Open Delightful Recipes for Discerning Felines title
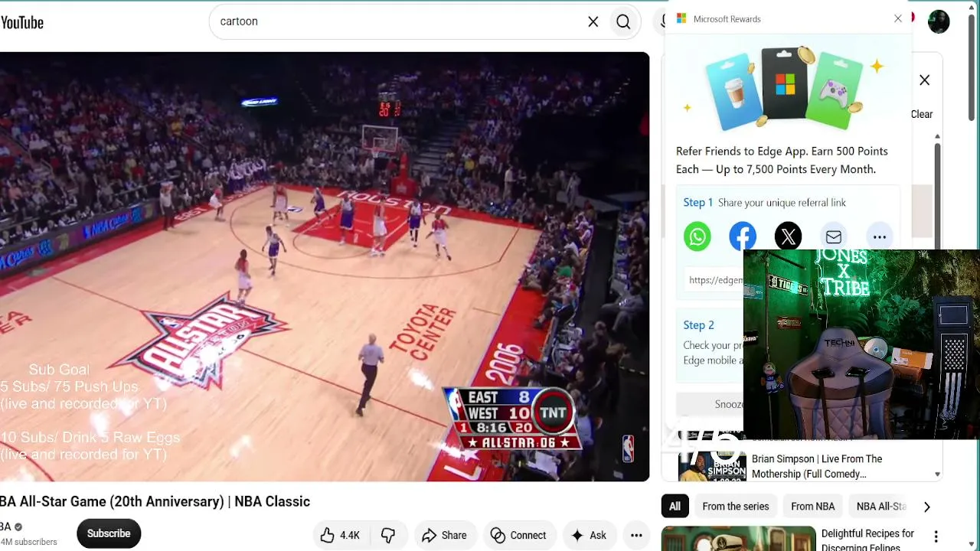The width and height of the screenshot is (980, 551). pyautogui.click(x=867, y=540)
